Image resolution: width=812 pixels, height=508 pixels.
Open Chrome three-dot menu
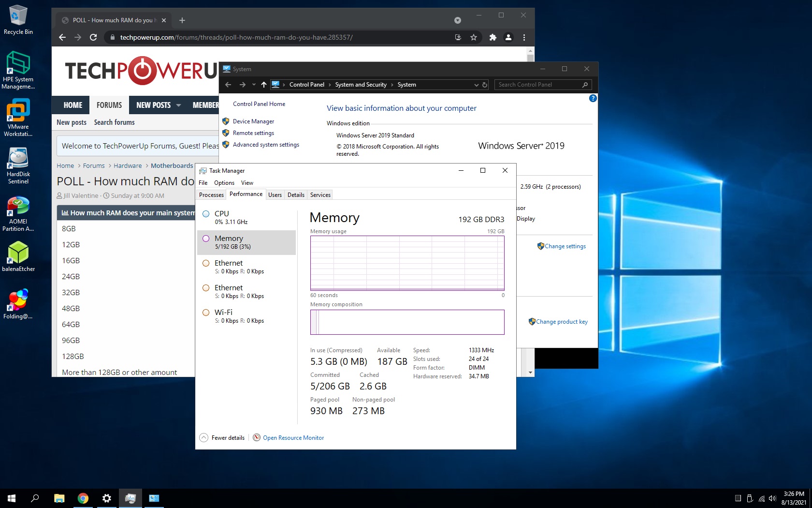click(x=524, y=37)
